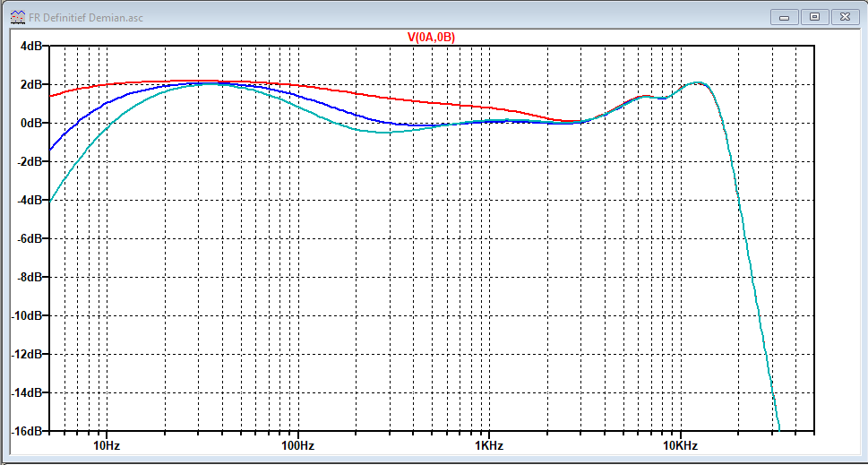Click the V(0A,0B) trace label

(x=431, y=37)
